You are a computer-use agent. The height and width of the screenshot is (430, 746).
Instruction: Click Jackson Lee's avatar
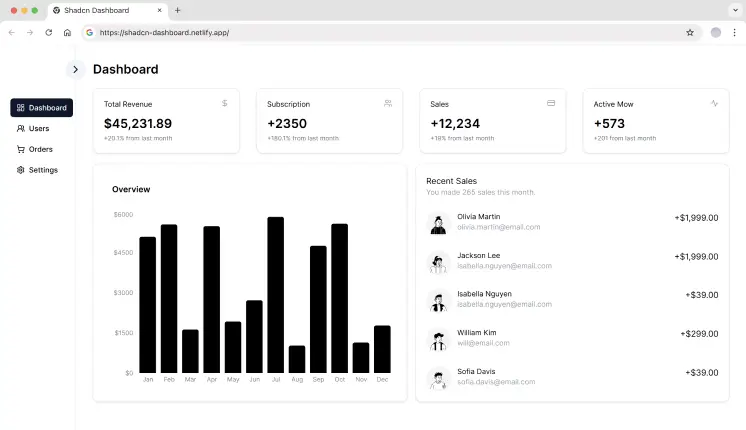click(x=438, y=263)
